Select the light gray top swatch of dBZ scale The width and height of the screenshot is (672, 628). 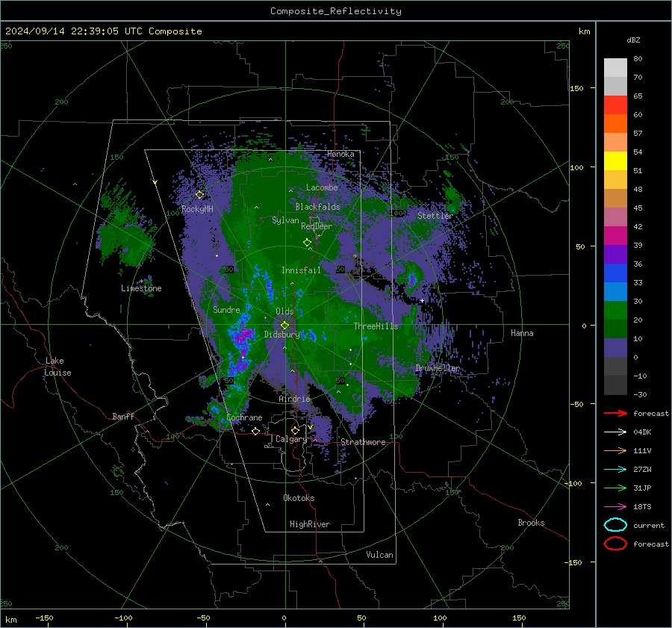615,67
